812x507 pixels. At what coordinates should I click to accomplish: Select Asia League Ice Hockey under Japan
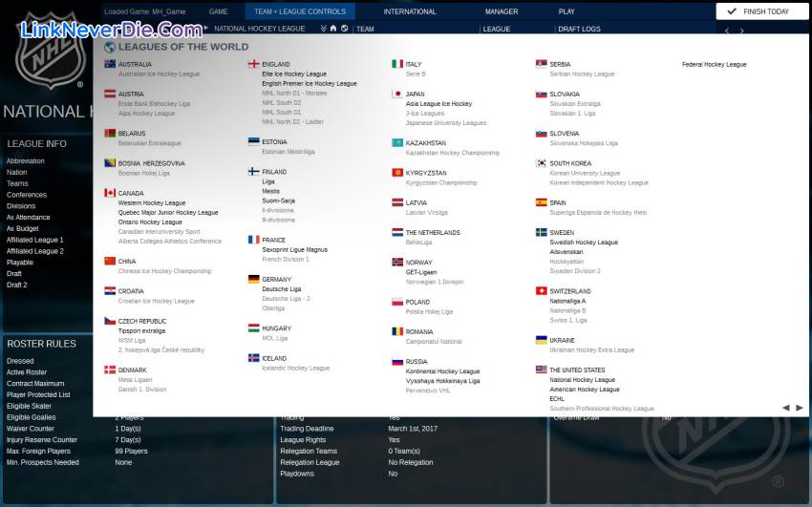pos(438,103)
